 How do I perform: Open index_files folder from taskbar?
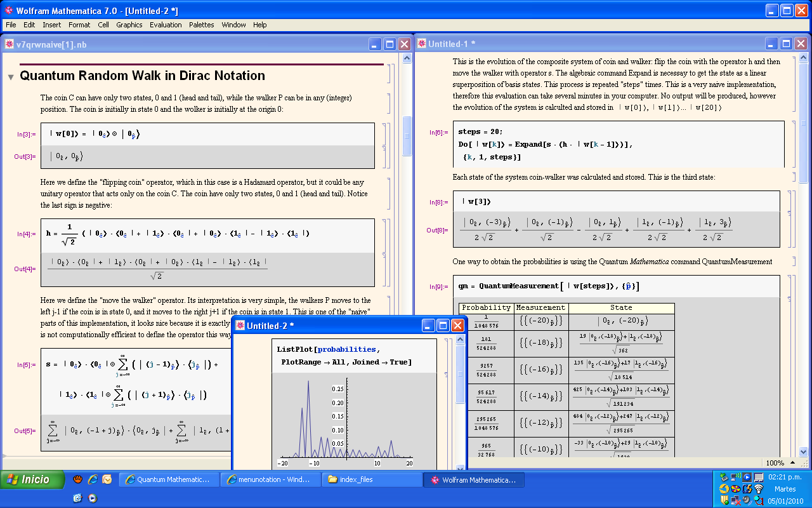tap(372, 480)
